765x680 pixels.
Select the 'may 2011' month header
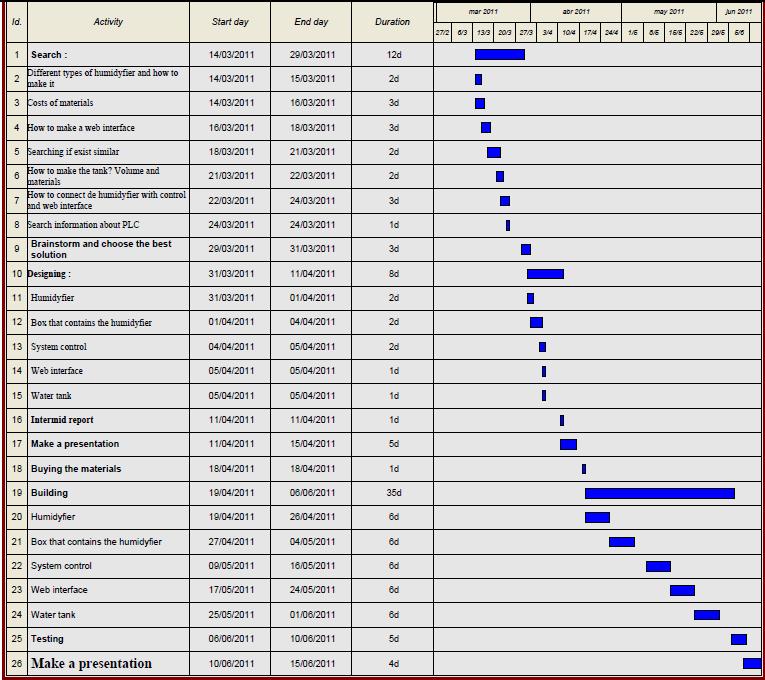pos(669,12)
